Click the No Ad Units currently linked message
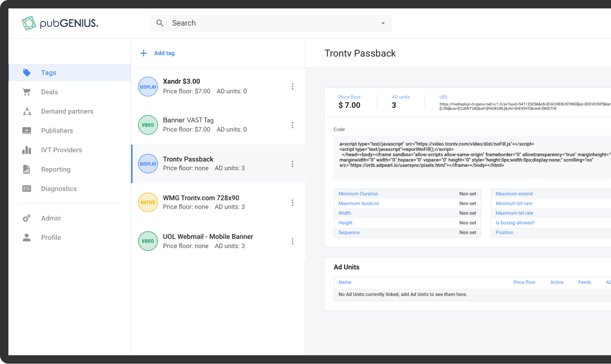The height and width of the screenshot is (364, 611). pos(402,294)
